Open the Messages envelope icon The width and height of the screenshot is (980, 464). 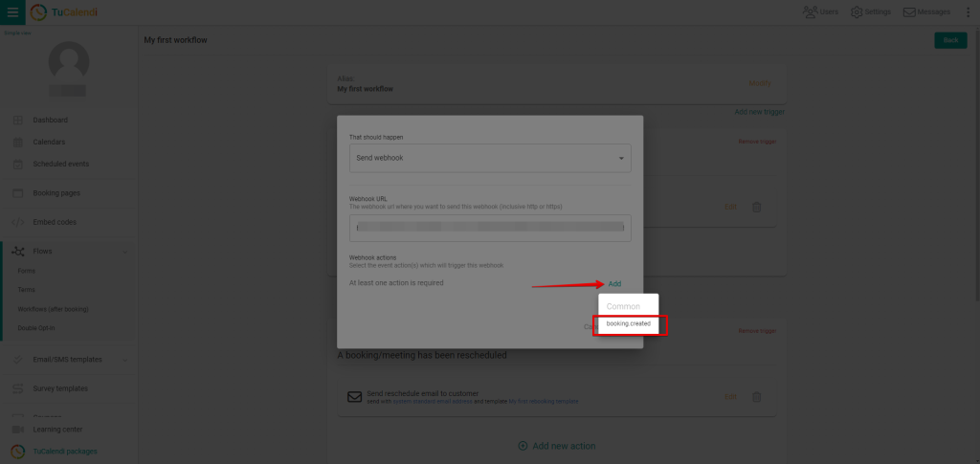(910, 12)
